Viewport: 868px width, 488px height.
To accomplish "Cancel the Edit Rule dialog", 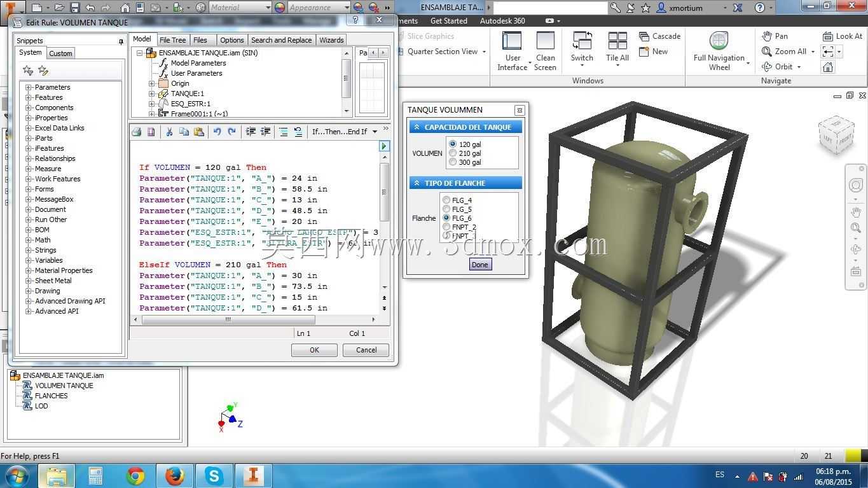I will point(366,350).
